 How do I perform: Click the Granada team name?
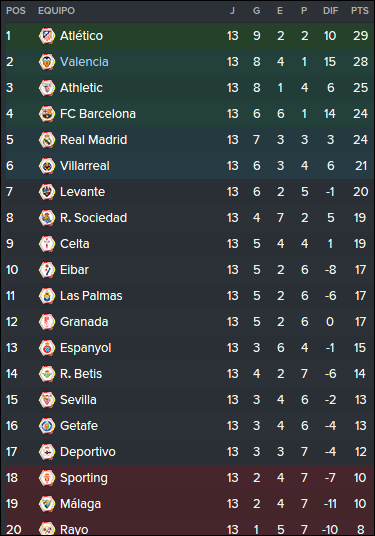84,322
